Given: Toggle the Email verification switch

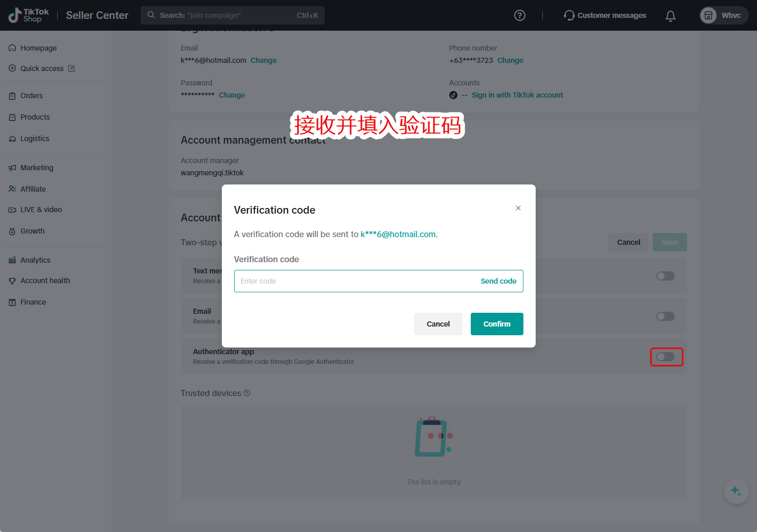Looking at the screenshot, I should coord(666,316).
